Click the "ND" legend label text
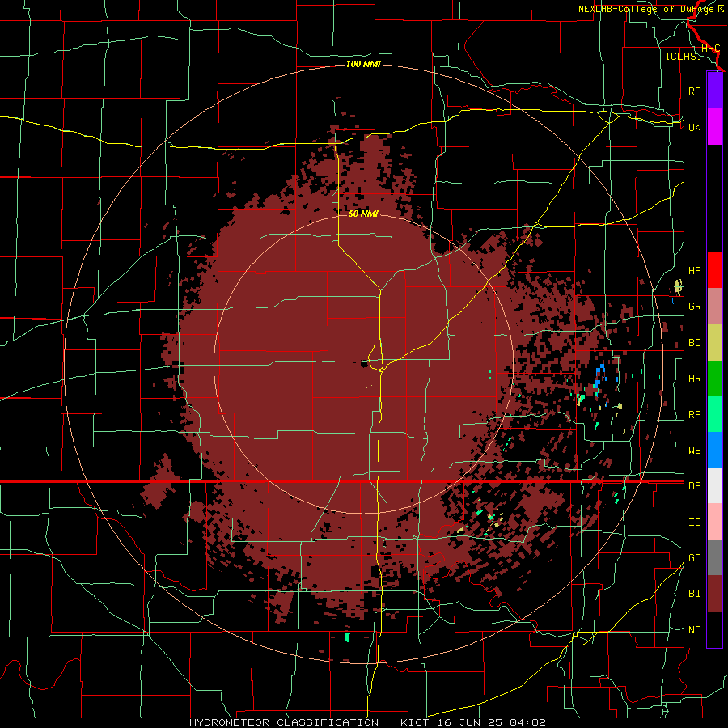 694,629
